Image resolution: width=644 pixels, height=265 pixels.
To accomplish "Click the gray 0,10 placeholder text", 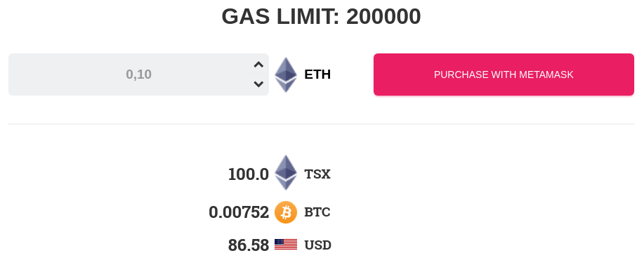I will pos(139,75).
